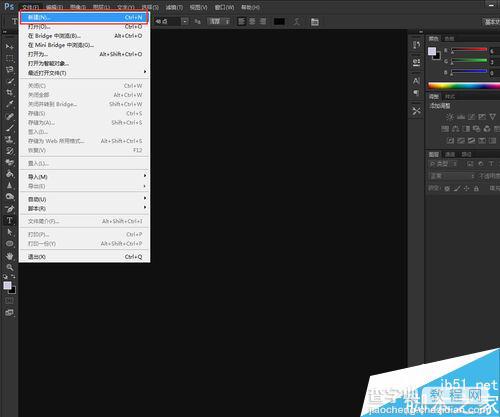Click the Open... Ctrl+O menu item
This screenshot has height=417, width=500.
point(84,27)
